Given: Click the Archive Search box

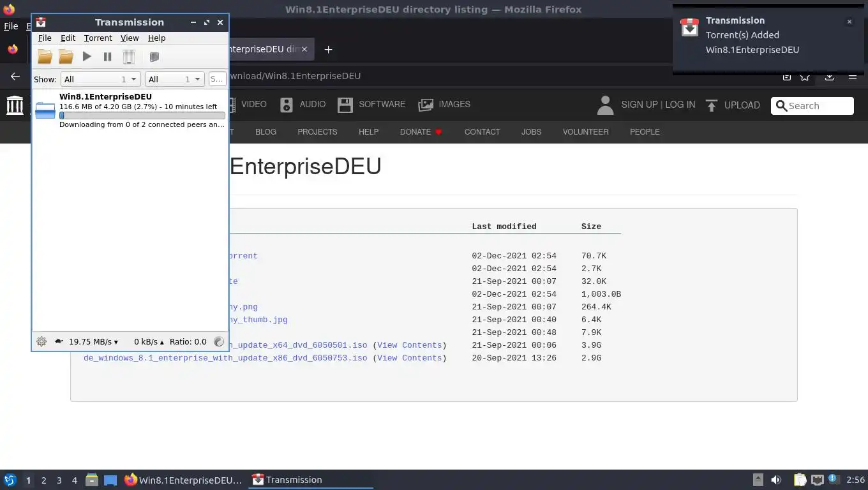Looking at the screenshot, I should tap(812, 106).
